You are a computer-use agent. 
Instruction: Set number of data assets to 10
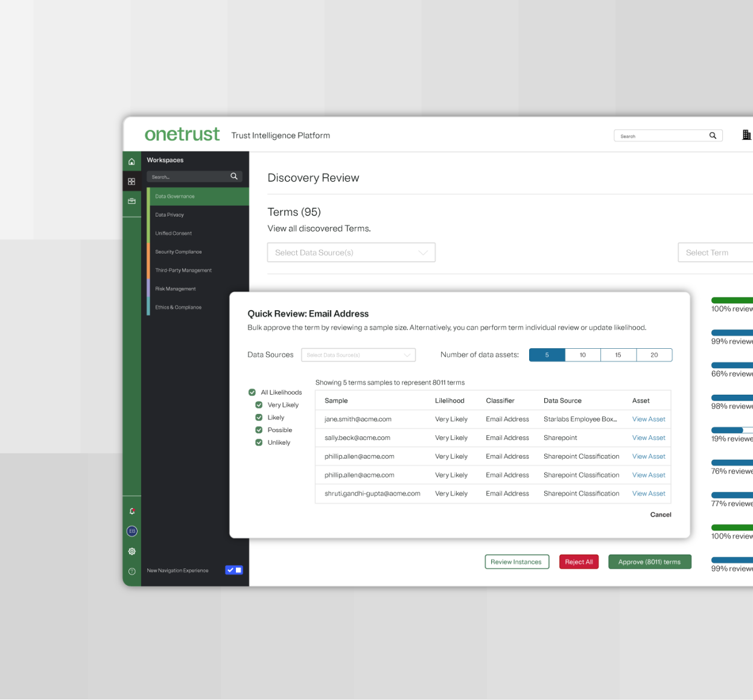pyautogui.click(x=582, y=355)
